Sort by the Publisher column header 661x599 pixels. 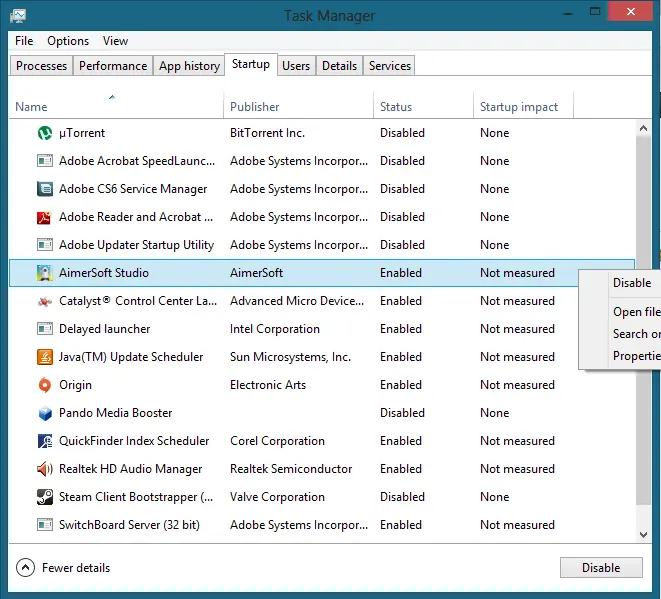298,105
